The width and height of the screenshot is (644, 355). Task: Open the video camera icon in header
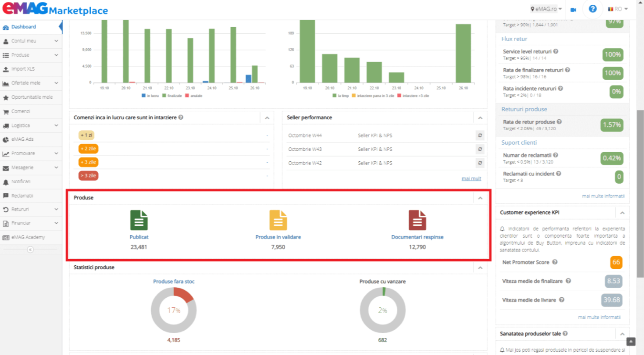[573, 10]
